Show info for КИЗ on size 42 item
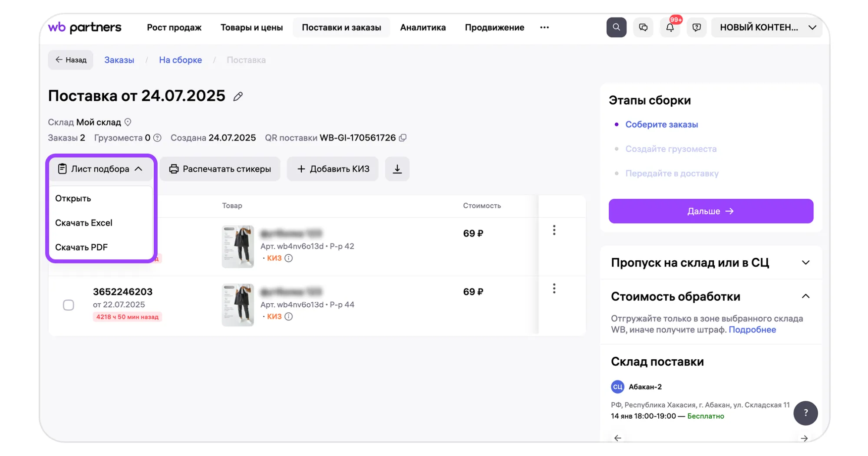The image size is (868, 456). (x=289, y=258)
